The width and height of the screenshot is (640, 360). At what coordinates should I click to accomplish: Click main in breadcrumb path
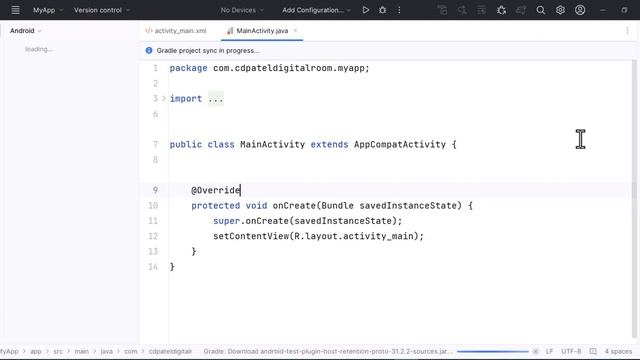(x=82, y=351)
